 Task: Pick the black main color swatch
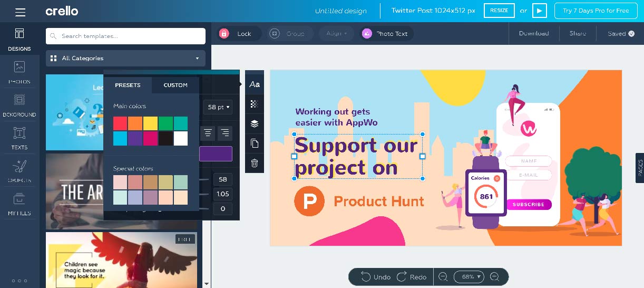[x=165, y=138]
